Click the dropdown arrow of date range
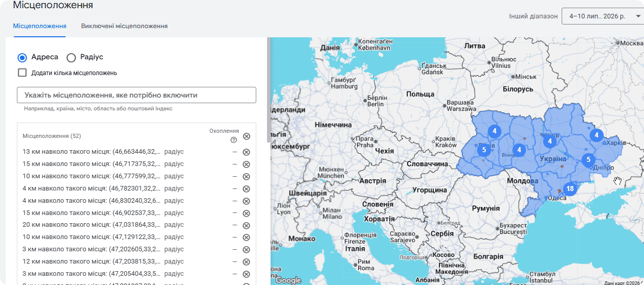This screenshot has height=285, width=644. pos(637,16)
